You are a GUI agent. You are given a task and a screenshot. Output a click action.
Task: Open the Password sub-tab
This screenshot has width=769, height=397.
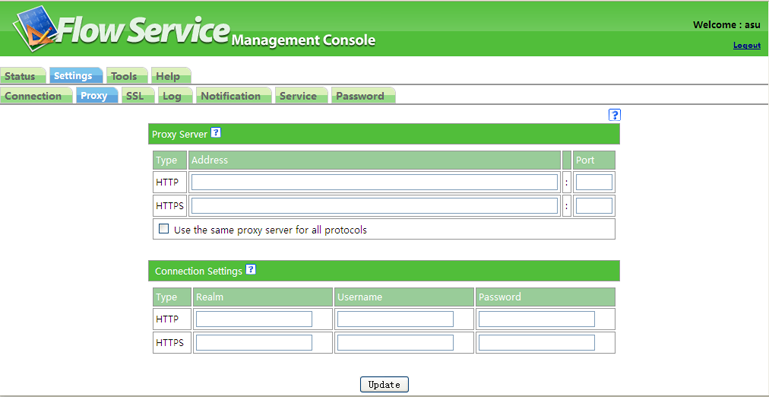363,96
